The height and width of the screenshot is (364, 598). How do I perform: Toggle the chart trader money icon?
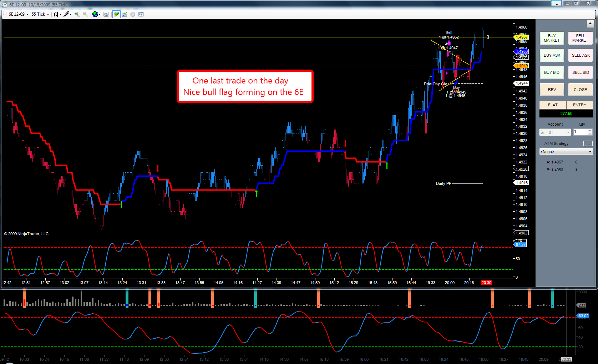(x=116, y=14)
